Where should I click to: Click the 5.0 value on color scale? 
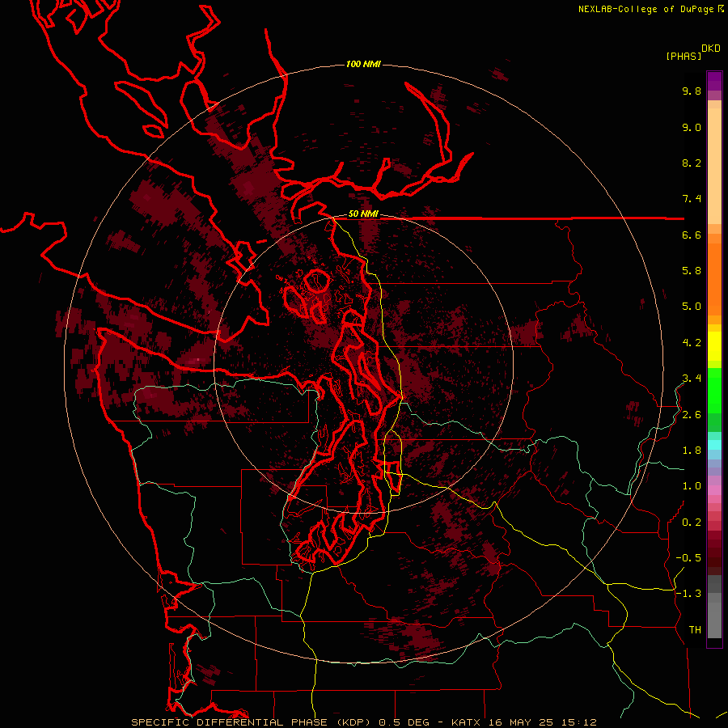click(x=692, y=307)
